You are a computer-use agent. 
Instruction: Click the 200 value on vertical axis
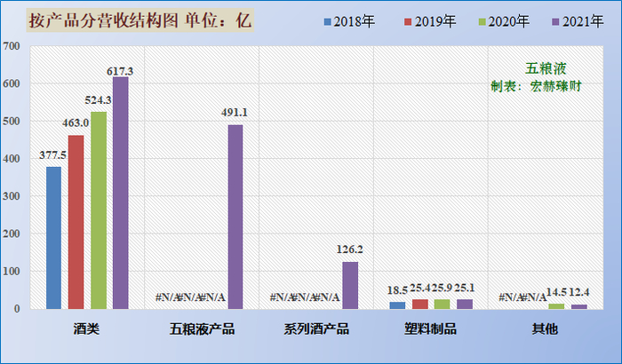click(11, 234)
